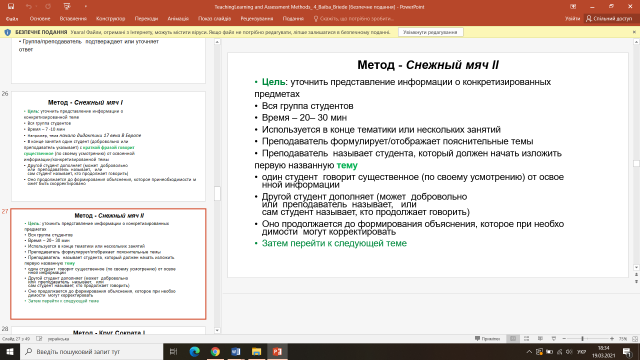Switch to Reading view icon
The image size is (640, 360).
pyautogui.click(x=540, y=339)
